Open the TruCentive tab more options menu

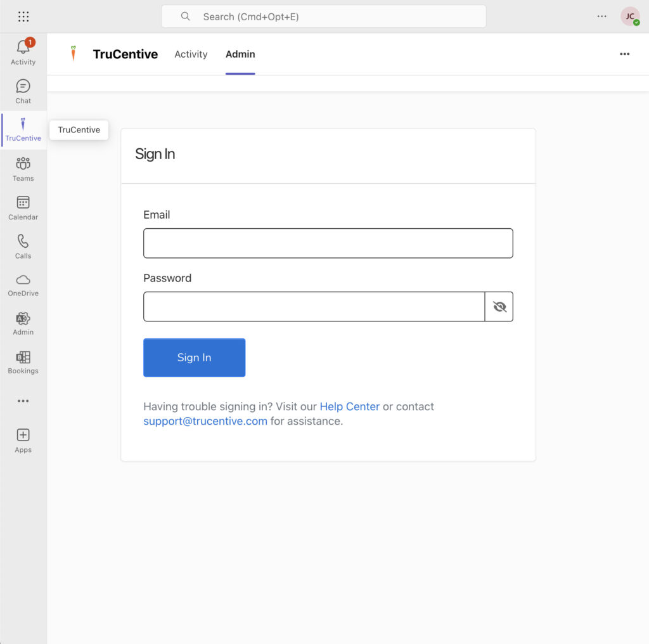[x=624, y=54]
